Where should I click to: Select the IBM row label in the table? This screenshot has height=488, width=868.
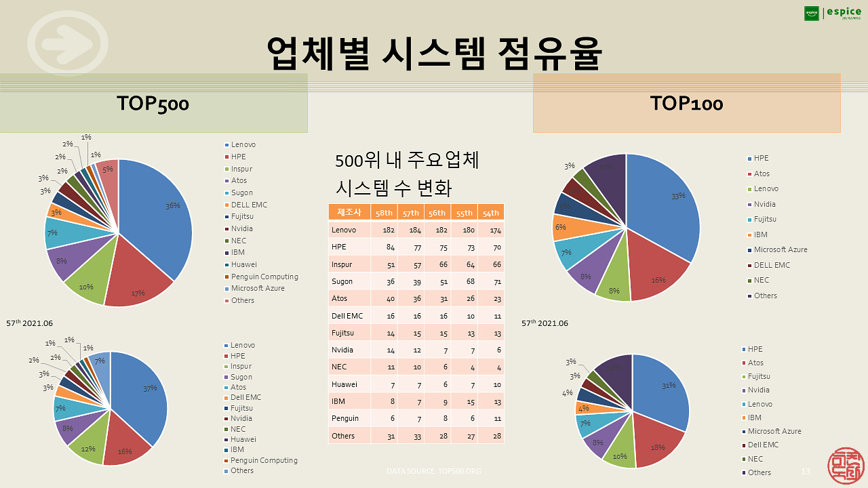coord(338,401)
